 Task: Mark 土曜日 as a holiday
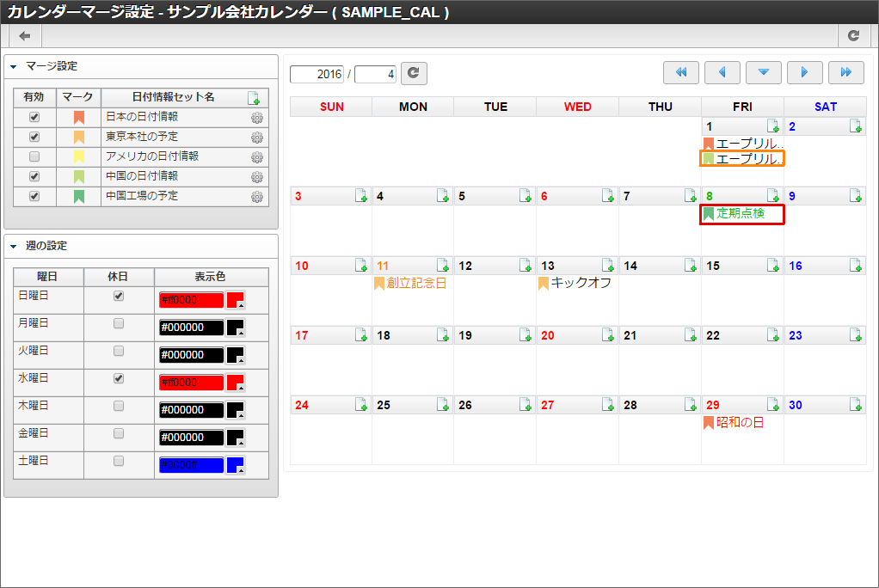pyautogui.click(x=119, y=461)
